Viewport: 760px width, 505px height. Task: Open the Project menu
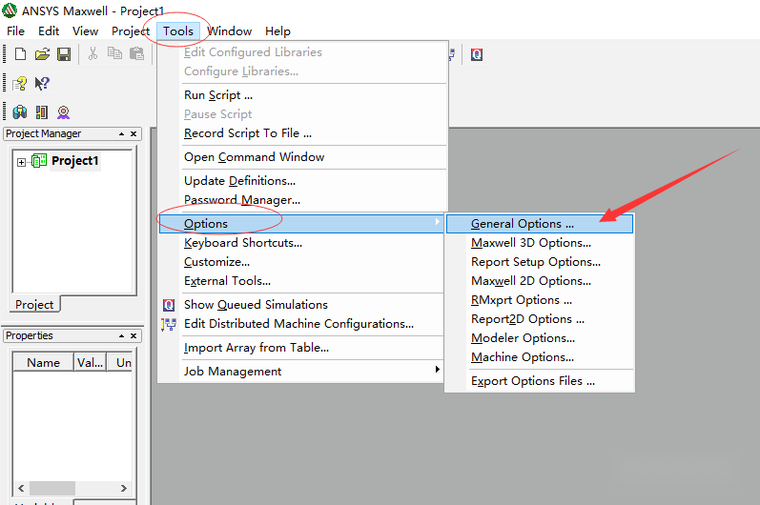130,31
